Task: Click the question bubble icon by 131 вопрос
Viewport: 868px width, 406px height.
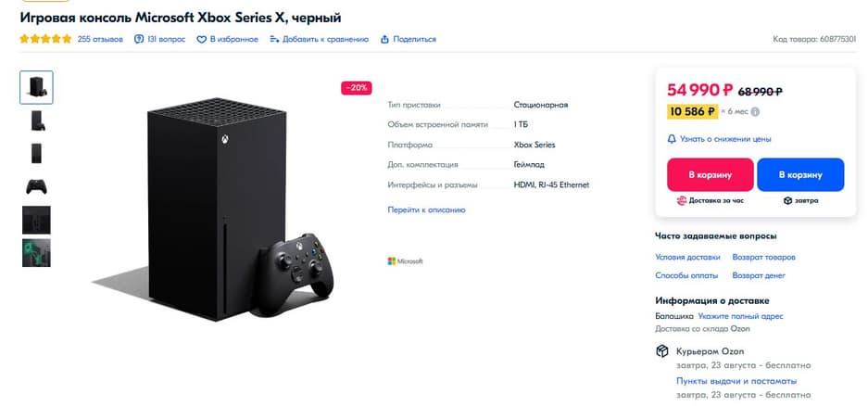Action: 139,39
